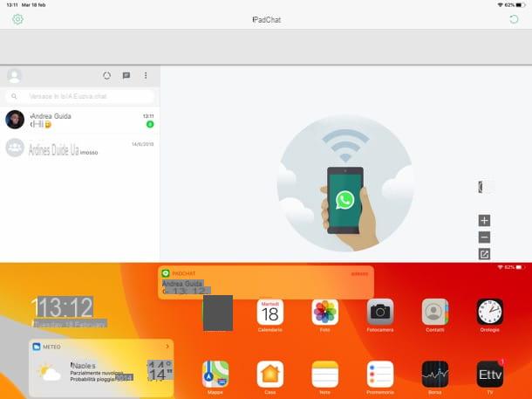This screenshot has width=532, height=399.
Task: Expand the Meteo widget chevron
Action: click(167, 347)
